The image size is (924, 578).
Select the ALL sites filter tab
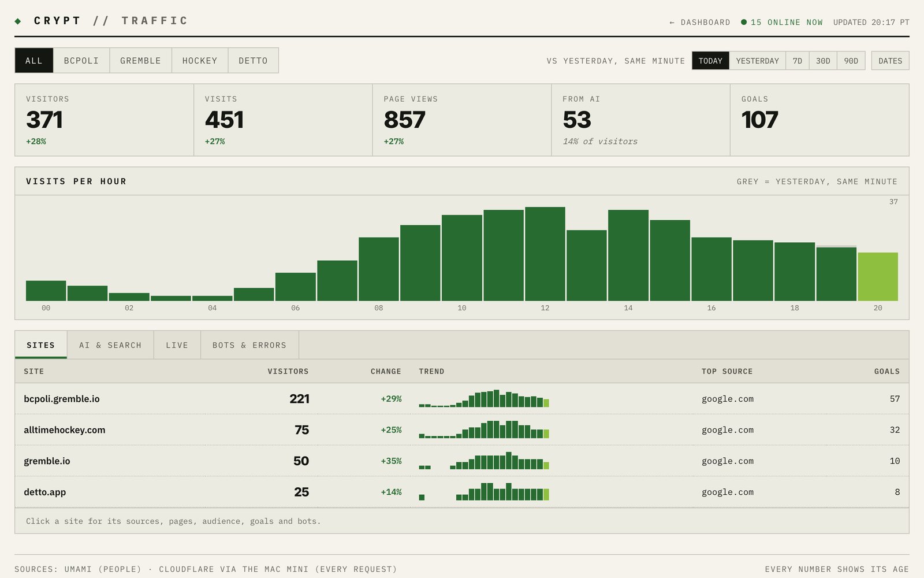[34, 61]
